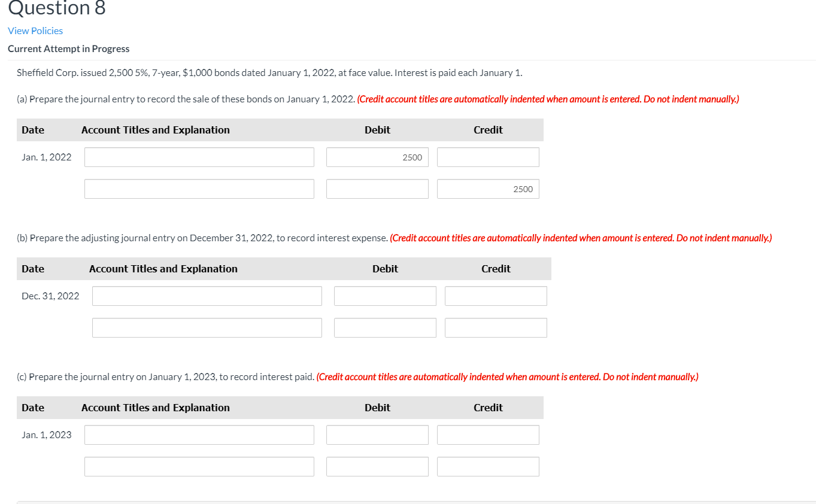Click the Credit field in part (c) second row
Image resolution: width=816 pixels, height=504 pixels.
click(x=487, y=466)
